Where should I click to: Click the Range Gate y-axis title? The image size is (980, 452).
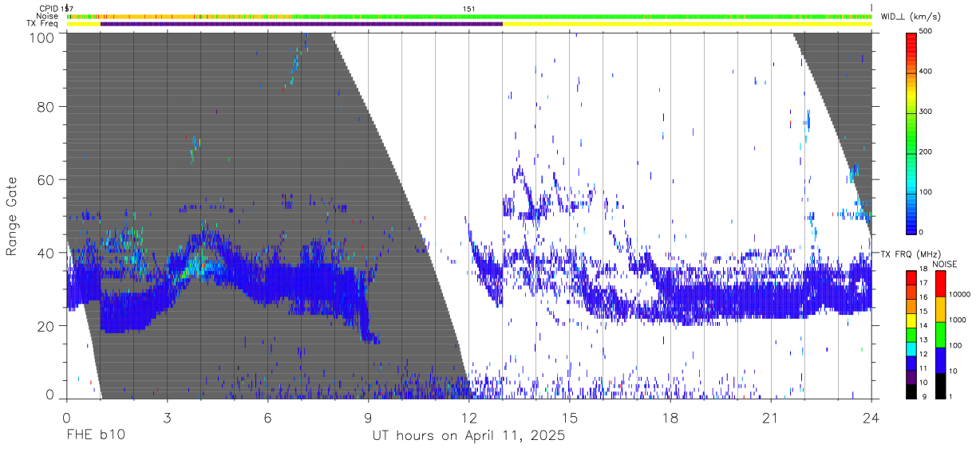pos(12,216)
